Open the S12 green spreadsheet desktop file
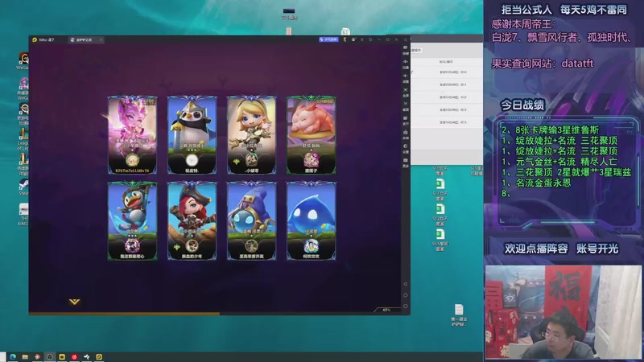This screenshot has height=362, width=644. [440, 214]
